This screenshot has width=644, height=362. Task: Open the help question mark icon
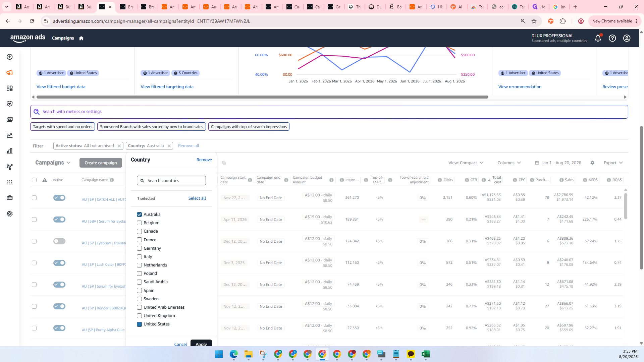tap(612, 38)
